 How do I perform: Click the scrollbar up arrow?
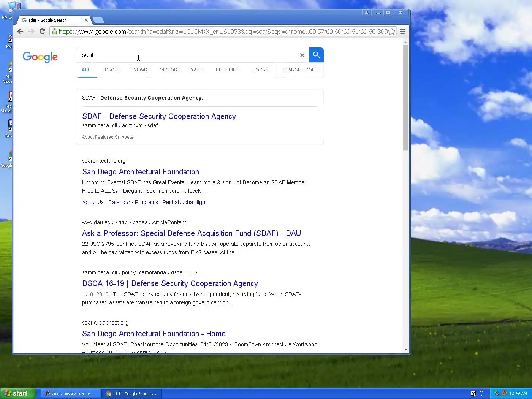[x=405, y=41]
